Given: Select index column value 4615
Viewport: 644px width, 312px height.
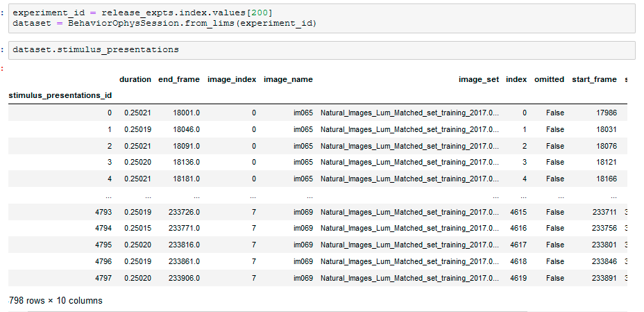Looking at the screenshot, I should coord(518,212).
